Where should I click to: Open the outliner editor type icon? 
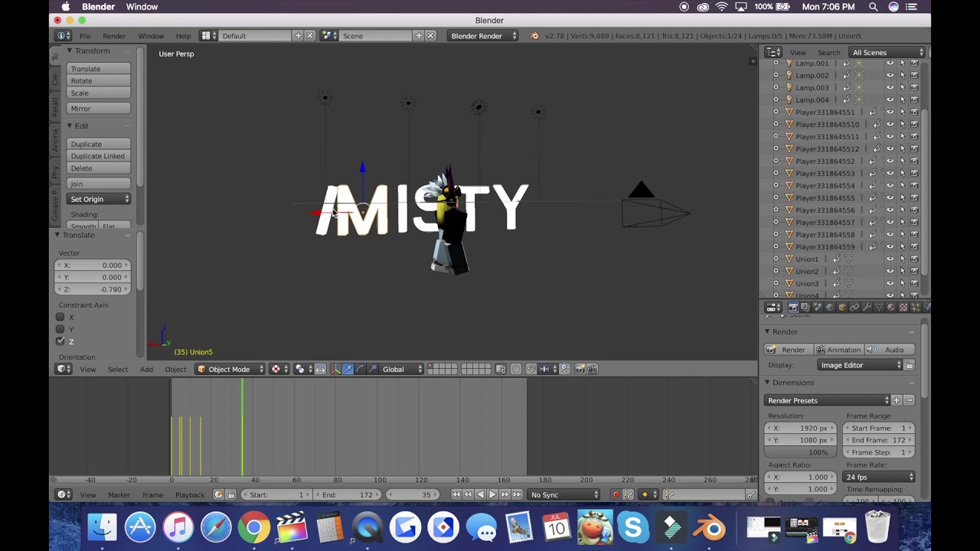point(773,53)
